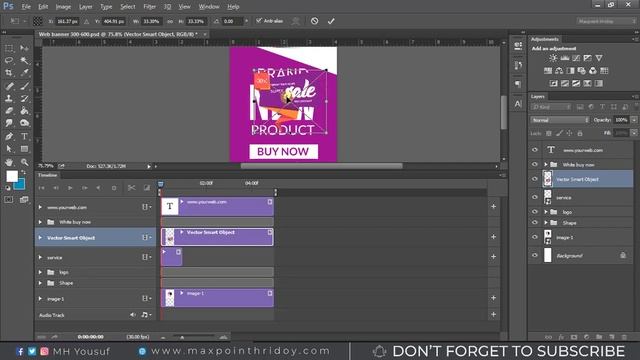Click the foreground color swatch

click(x=12, y=176)
